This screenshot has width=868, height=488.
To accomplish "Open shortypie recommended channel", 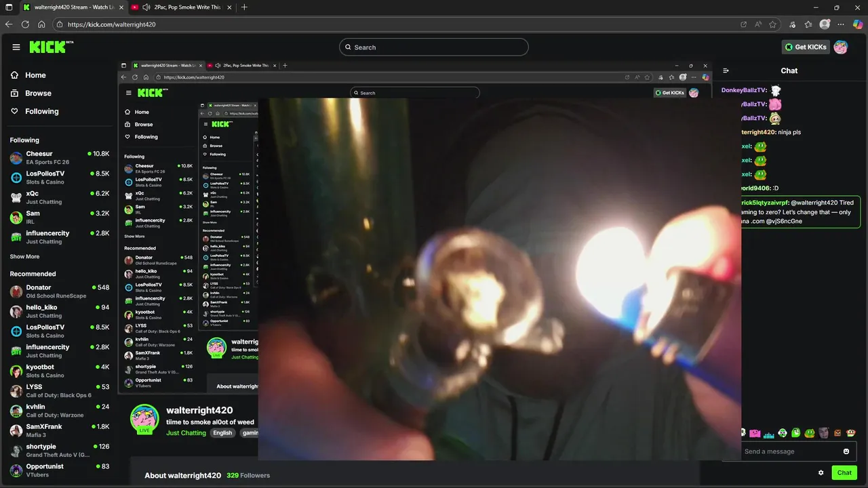I will [x=60, y=451].
